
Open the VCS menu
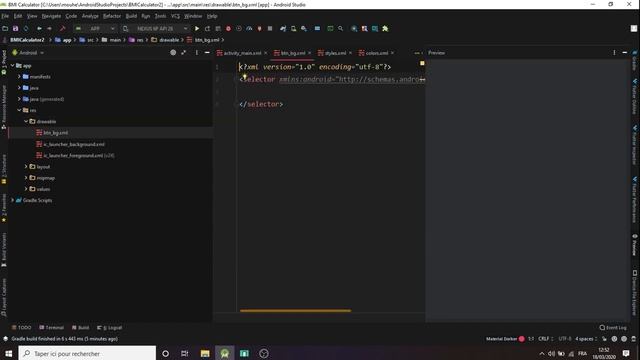[175, 16]
